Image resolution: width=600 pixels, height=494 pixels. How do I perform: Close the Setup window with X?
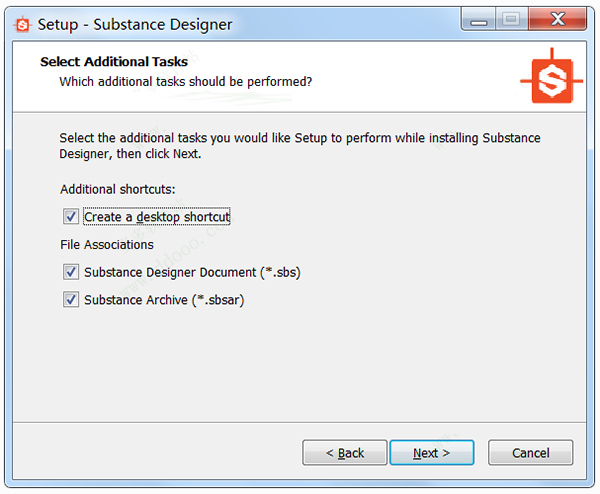click(557, 19)
